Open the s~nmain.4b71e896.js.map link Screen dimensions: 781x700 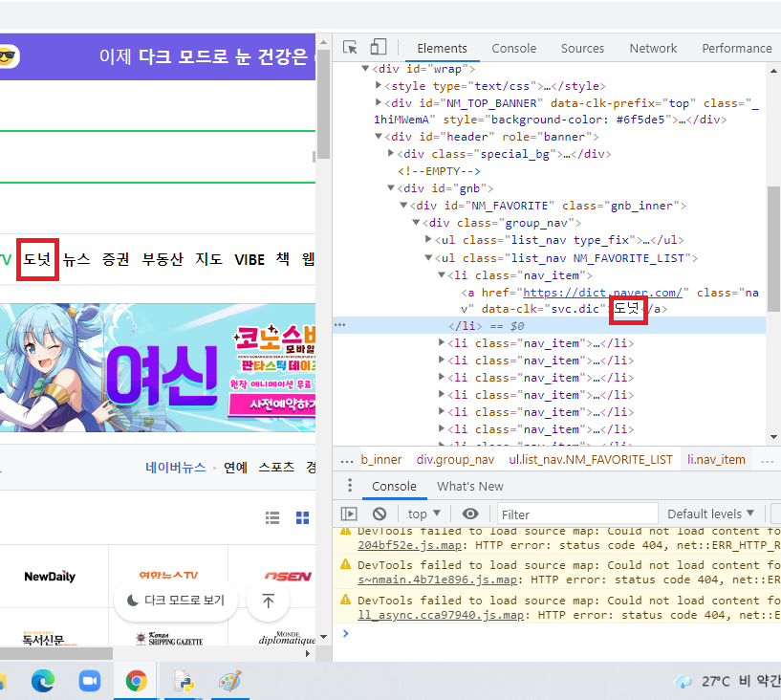tap(437, 580)
